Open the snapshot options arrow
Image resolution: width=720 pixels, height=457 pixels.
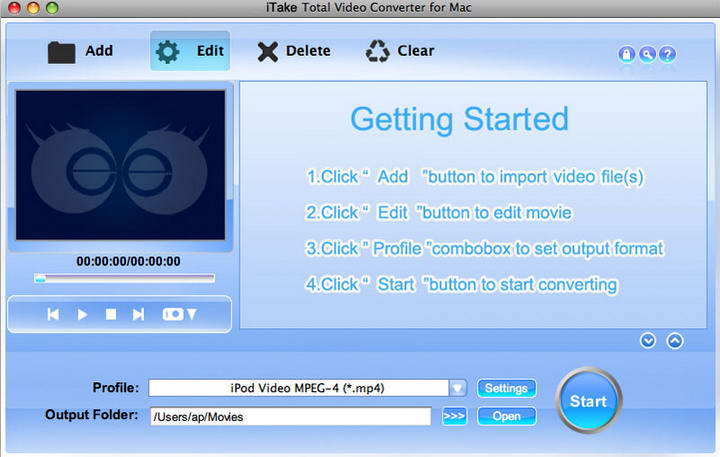192,314
